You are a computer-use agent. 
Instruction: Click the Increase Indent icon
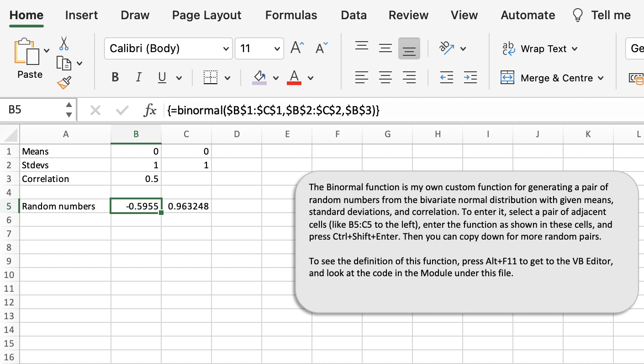click(470, 77)
